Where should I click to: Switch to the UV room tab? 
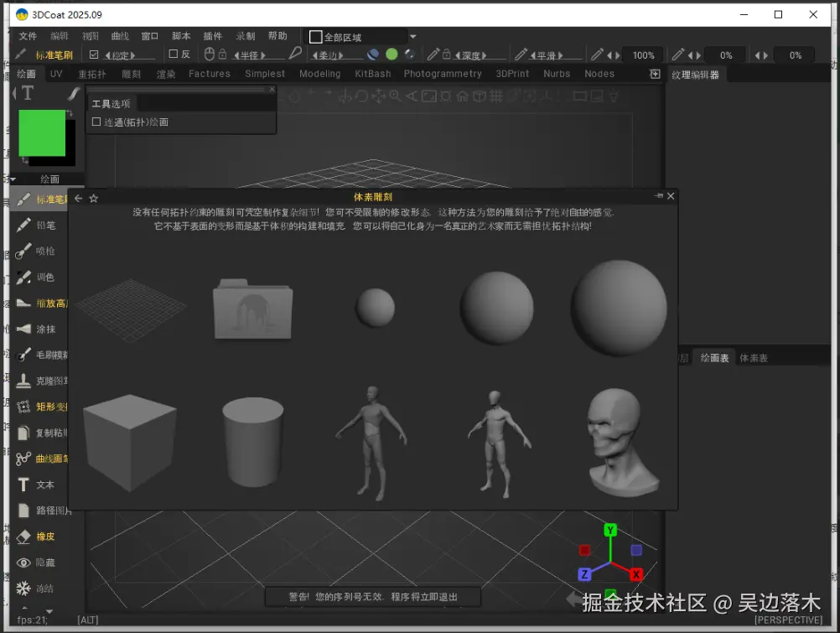click(56, 74)
